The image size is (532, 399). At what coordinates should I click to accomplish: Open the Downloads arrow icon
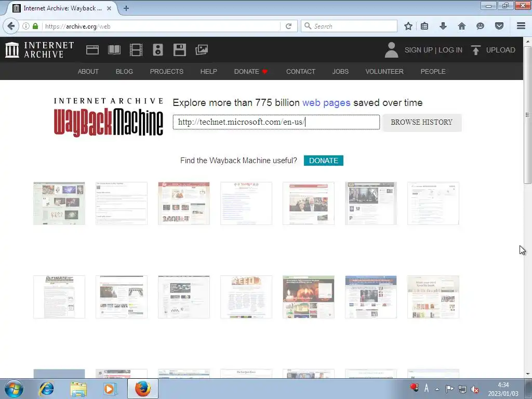(443, 26)
